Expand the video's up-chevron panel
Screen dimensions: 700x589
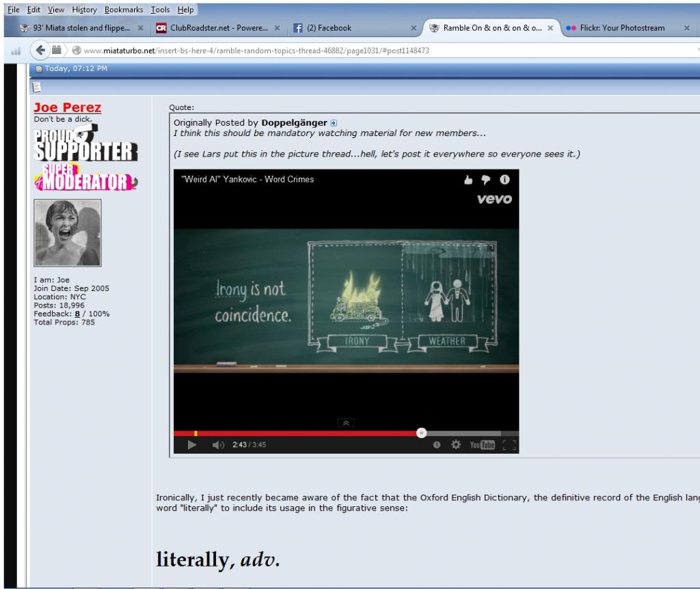click(346, 423)
